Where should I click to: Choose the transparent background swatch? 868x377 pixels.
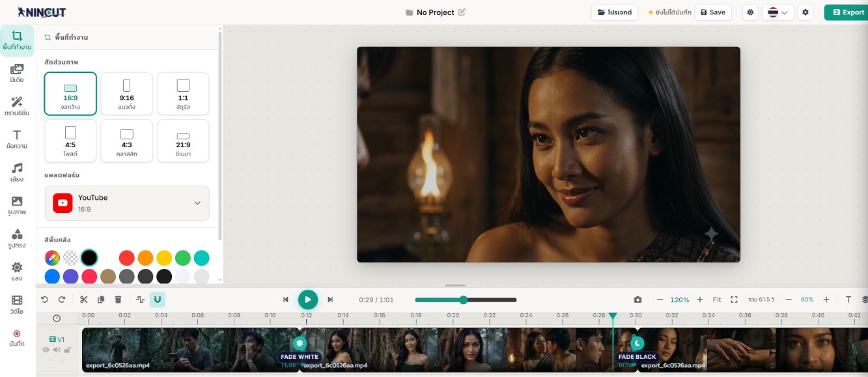coord(70,258)
